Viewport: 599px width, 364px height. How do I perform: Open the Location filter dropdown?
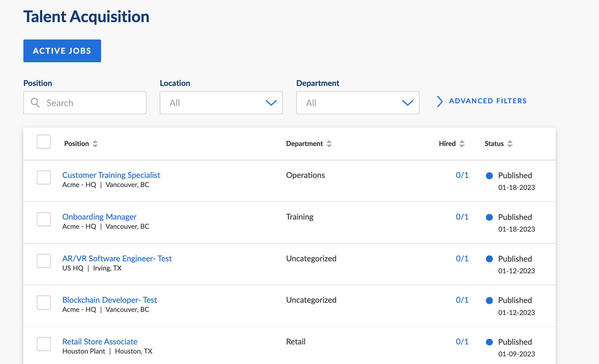tap(221, 103)
